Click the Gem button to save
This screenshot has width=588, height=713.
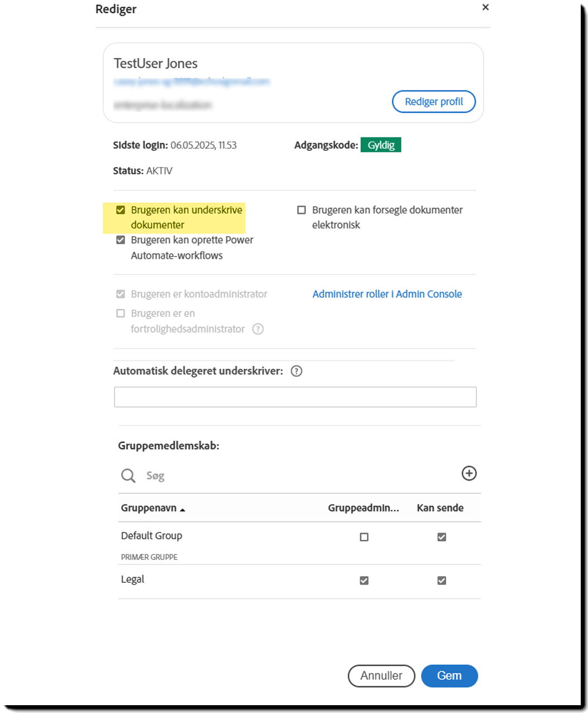pos(450,676)
